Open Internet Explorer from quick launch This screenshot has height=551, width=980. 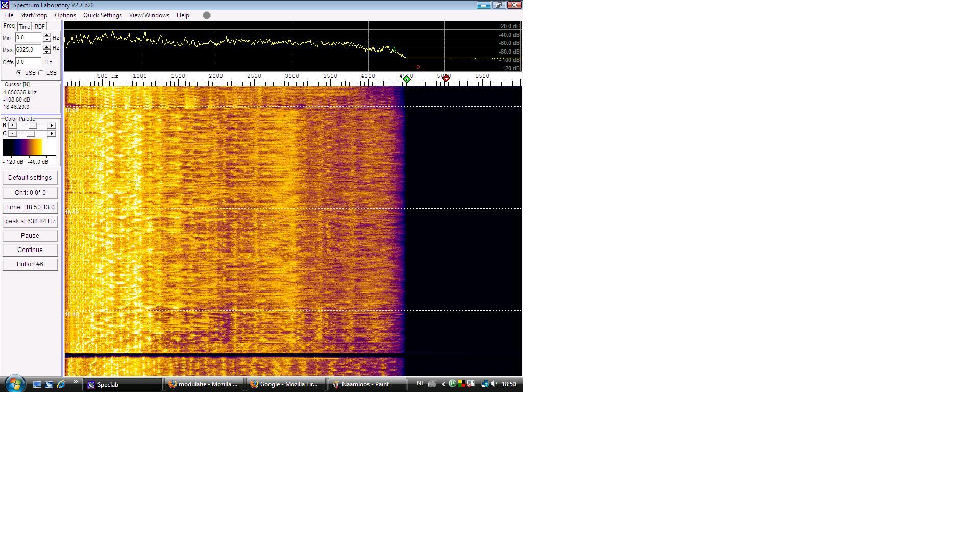(x=61, y=384)
